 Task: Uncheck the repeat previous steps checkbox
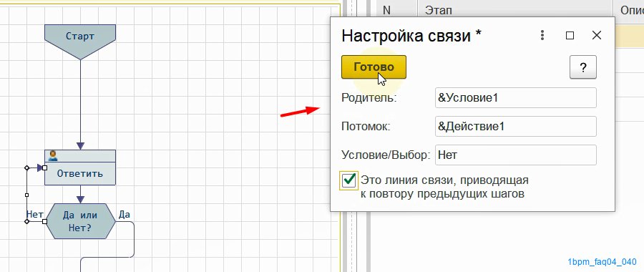pos(348,181)
